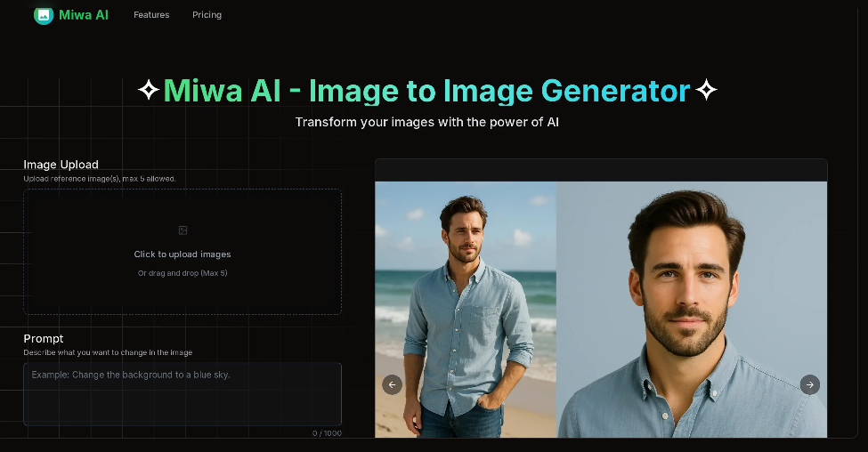Viewport: 868px width, 452px height.
Task: Click the Prompt section label
Action: [x=44, y=339]
